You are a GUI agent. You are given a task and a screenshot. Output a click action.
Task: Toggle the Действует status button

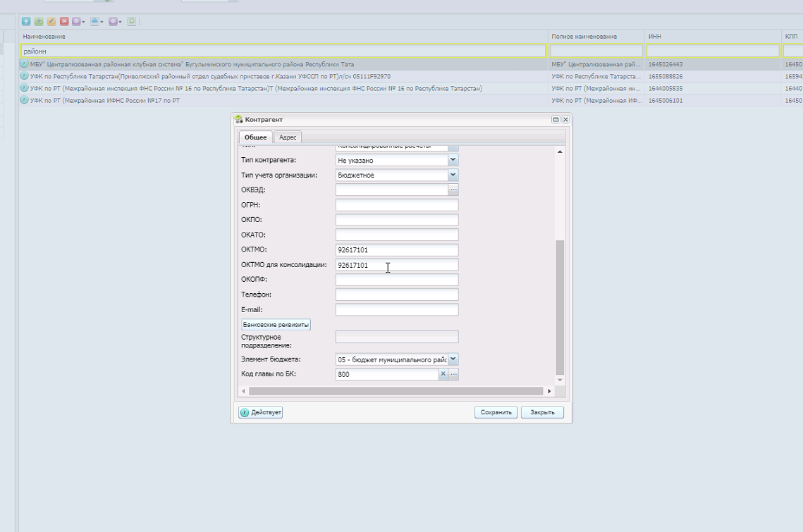click(261, 412)
